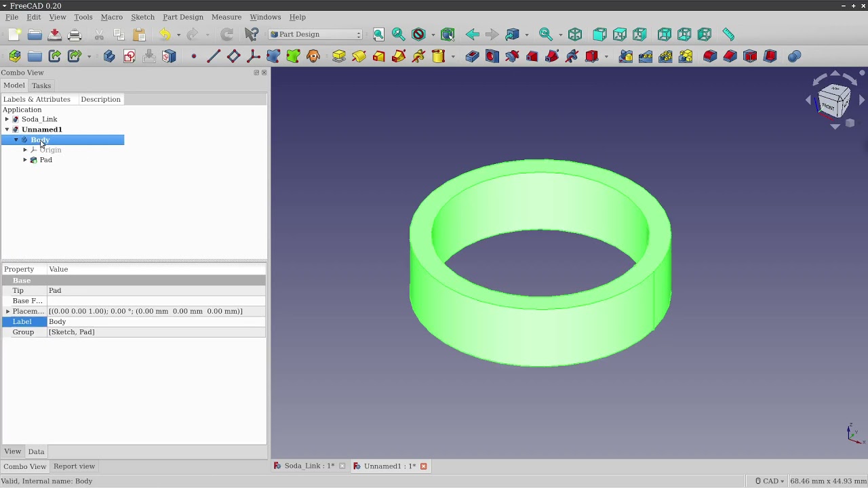Screen dimensions: 868x488
Task: Set the isometric view cube icon
Action: click(x=575, y=35)
